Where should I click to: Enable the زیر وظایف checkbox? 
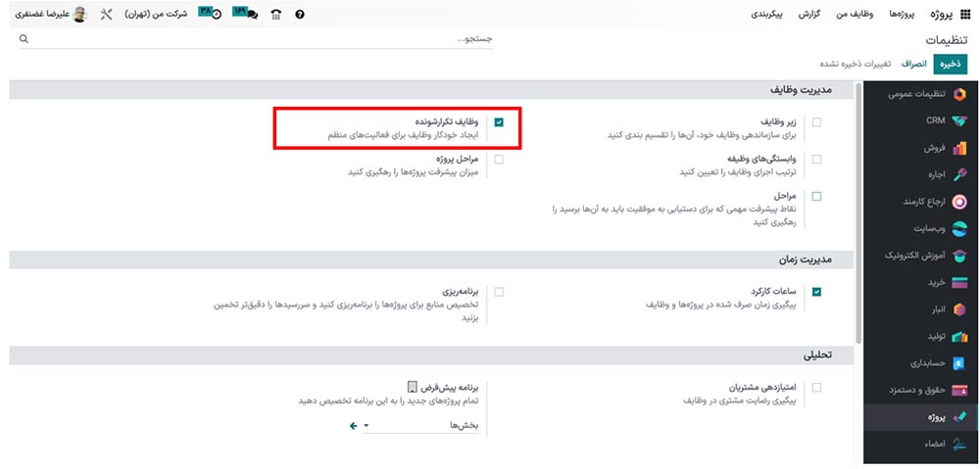[816, 122]
